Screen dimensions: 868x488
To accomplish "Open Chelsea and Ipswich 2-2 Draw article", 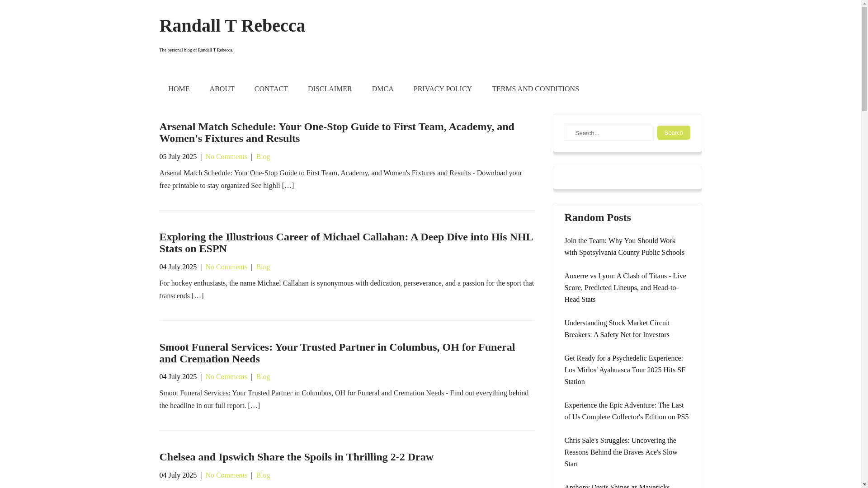I will [296, 457].
